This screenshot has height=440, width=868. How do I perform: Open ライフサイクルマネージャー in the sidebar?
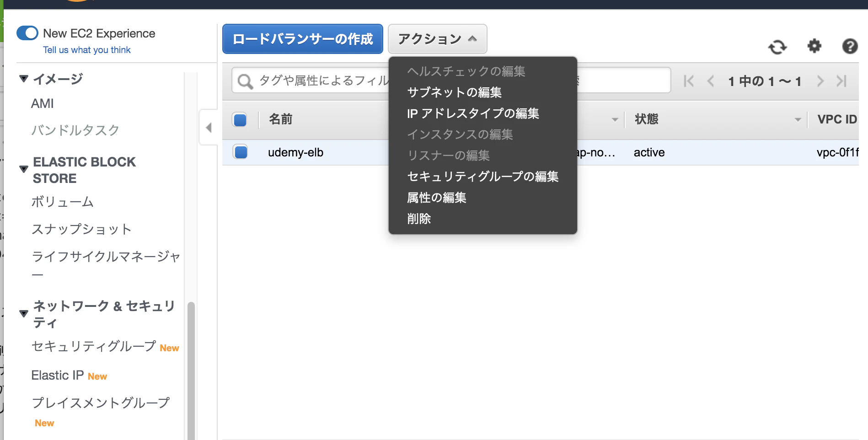click(x=106, y=265)
